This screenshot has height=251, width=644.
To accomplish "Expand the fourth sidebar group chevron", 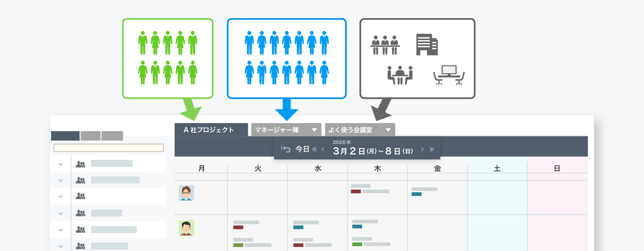I will pyautogui.click(x=61, y=213).
